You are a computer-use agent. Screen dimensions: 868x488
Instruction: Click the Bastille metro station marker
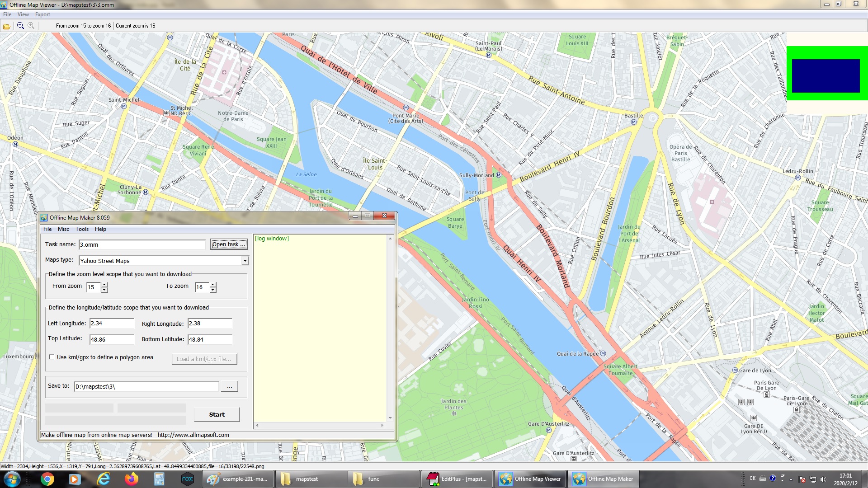click(x=633, y=122)
